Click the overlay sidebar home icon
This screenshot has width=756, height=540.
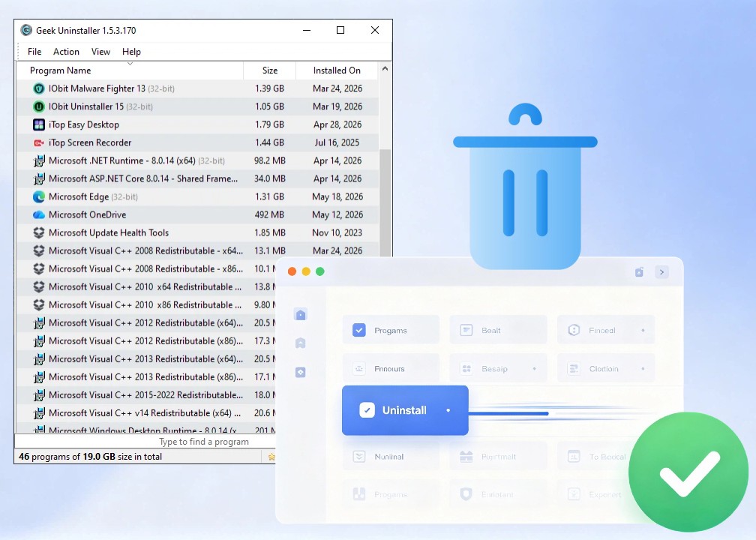click(300, 314)
